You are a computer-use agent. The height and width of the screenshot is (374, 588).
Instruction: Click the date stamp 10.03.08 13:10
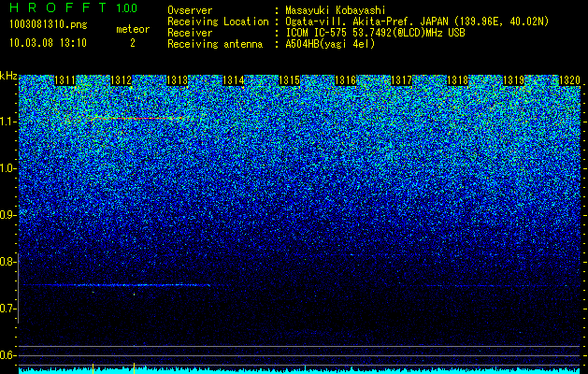[x=48, y=43]
